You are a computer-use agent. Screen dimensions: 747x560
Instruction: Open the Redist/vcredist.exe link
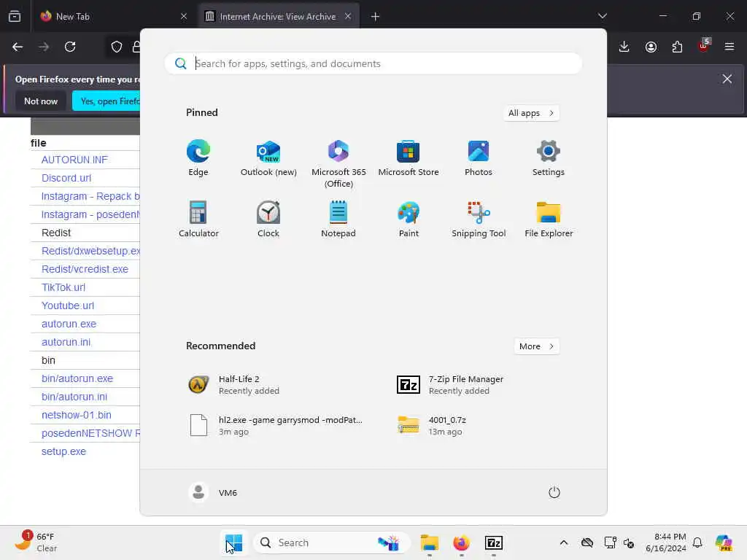(x=85, y=269)
